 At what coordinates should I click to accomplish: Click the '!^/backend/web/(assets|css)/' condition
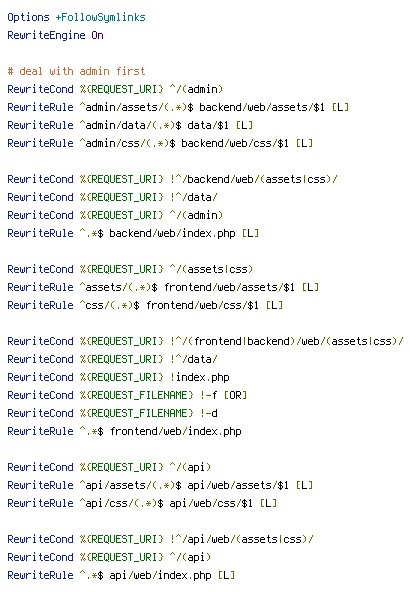pyautogui.click(x=253, y=179)
